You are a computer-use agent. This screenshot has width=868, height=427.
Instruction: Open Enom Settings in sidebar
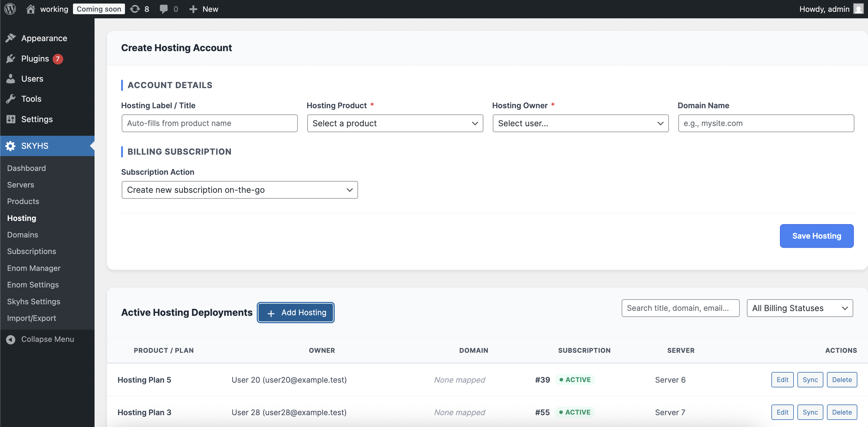pyautogui.click(x=33, y=285)
